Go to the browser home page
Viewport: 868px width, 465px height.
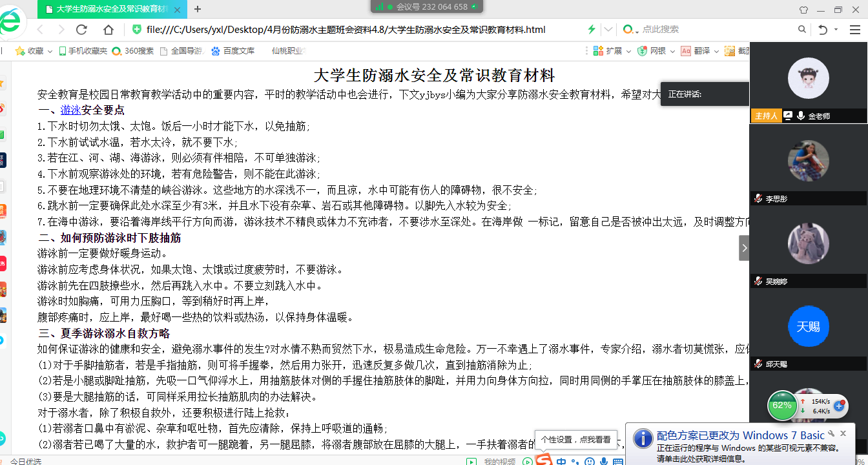108,30
